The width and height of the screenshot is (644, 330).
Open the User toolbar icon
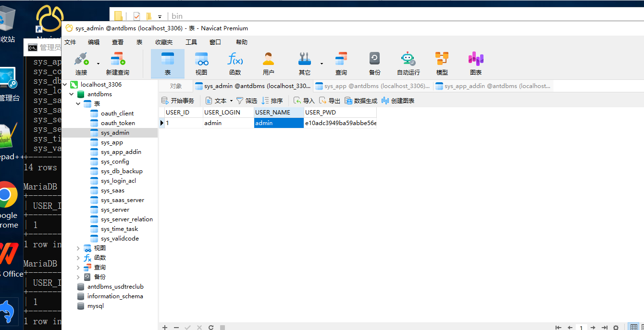tap(268, 64)
